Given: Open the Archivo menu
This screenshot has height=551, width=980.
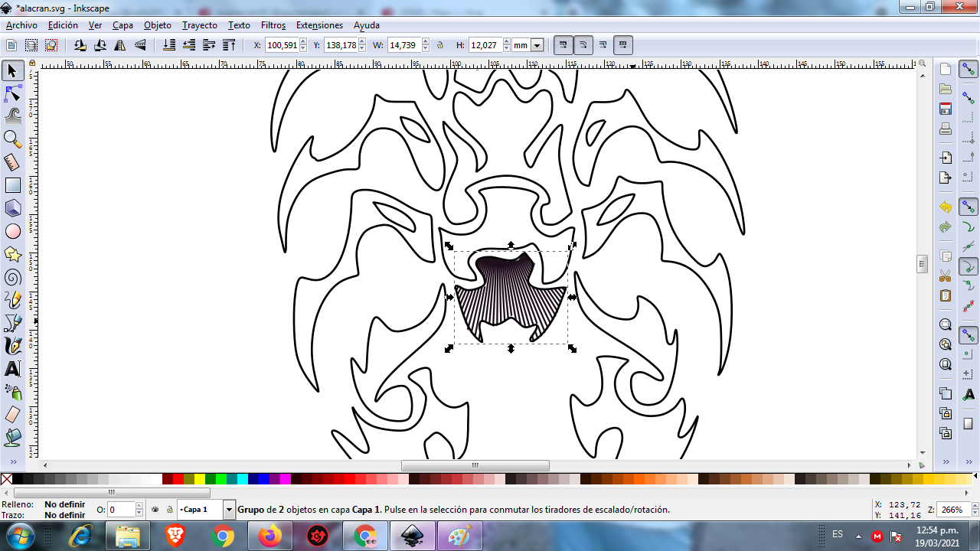Looking at the screenshot, I should 21,25.
